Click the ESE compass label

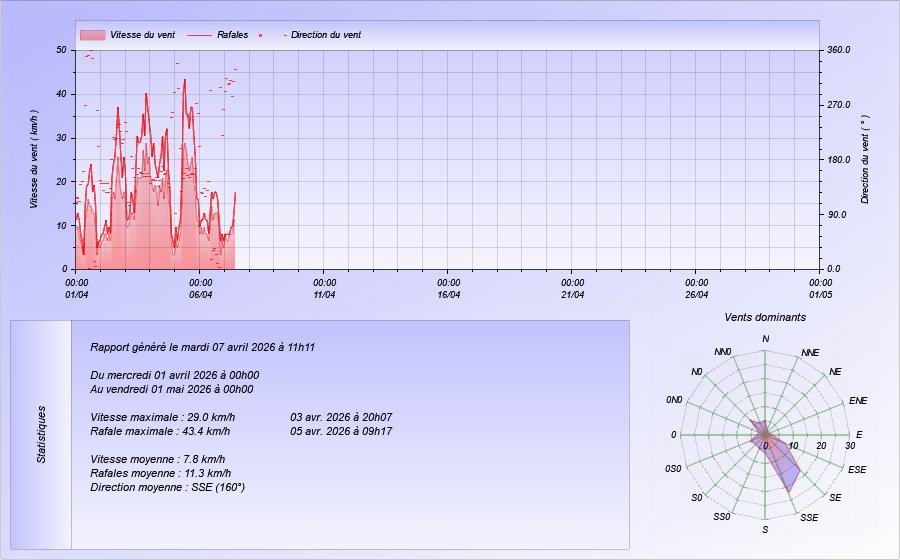coord(857,469)
